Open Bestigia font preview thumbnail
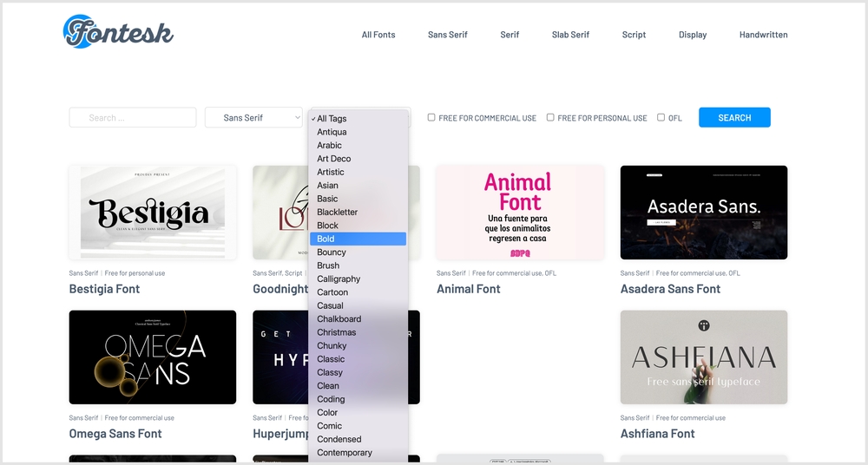 [x=152, y=212]
